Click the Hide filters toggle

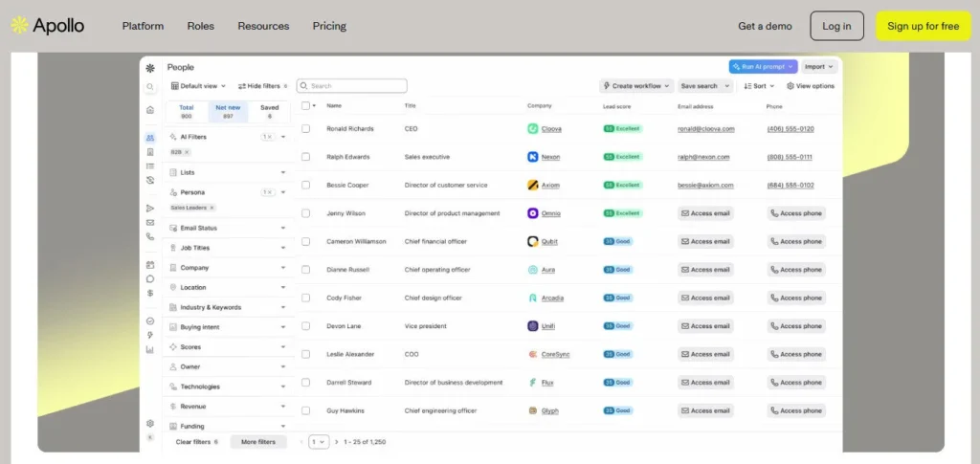[x=262, y=86]
